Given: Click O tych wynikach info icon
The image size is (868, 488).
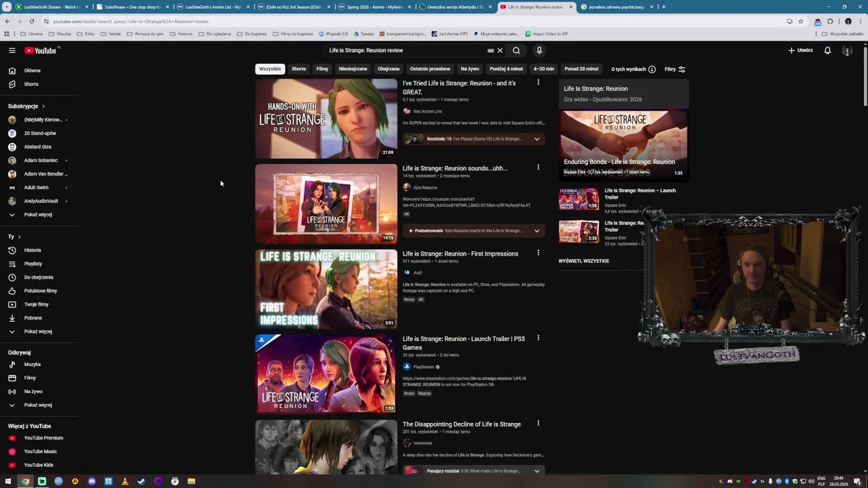Looking at the screenshot, I should [x=652, y=69].
